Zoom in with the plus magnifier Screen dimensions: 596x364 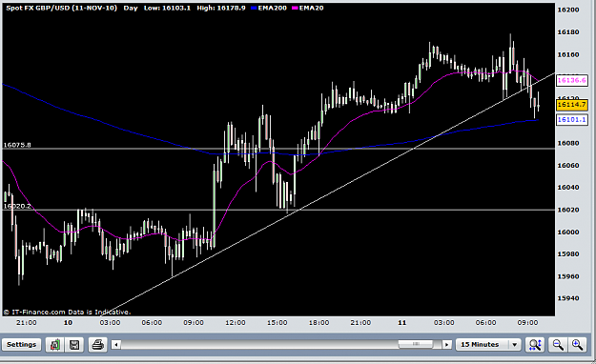click(x=577, y=345)
